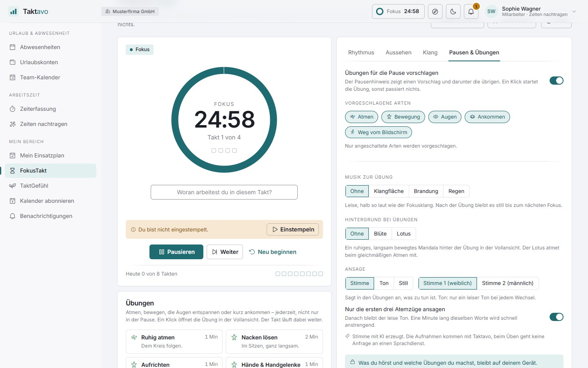Open Benachrichtigungen in sidebar
Image resolution: width=588 pixels, height=368 pixels.
coord(51,216)
